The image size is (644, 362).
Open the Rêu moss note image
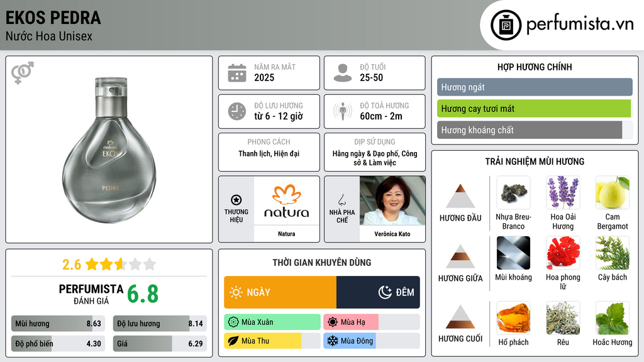[563, 318]
